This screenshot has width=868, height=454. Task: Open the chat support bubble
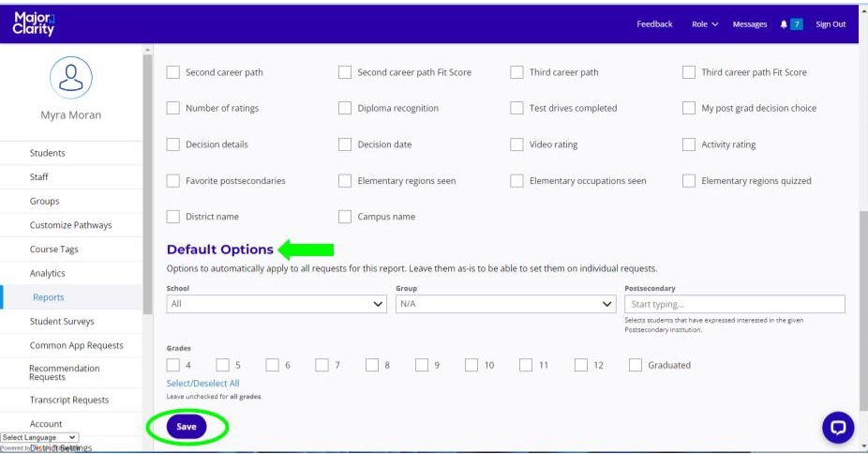point(837,428)
